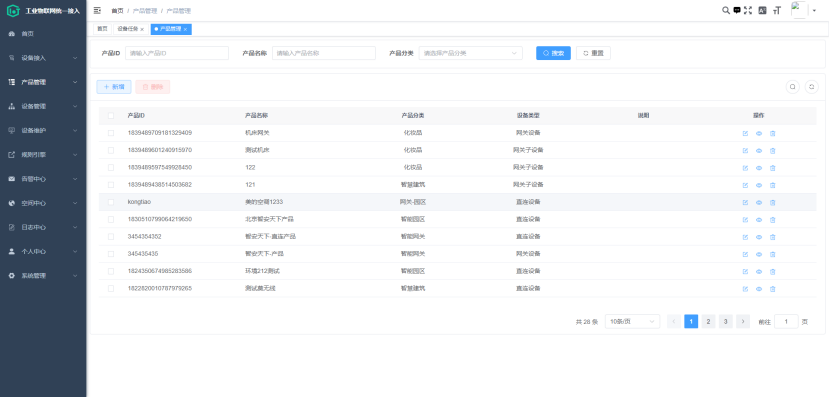Toggle fullscreen mode icon in header

748,10
